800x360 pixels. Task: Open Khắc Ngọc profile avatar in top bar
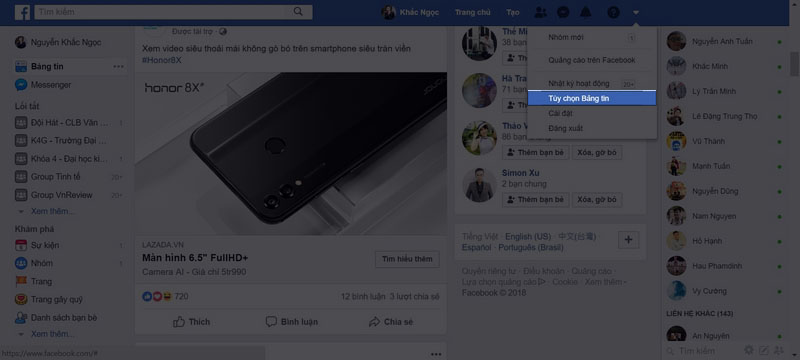click(389, 12)
